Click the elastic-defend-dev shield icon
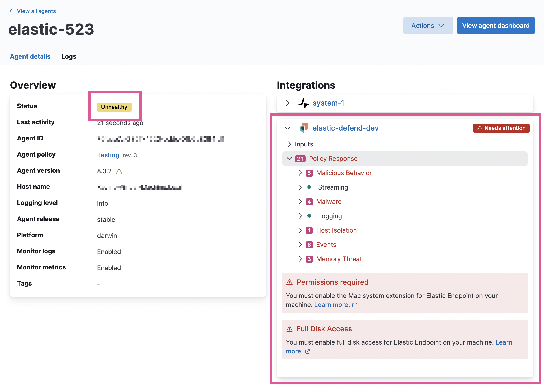 coord(304,128)
